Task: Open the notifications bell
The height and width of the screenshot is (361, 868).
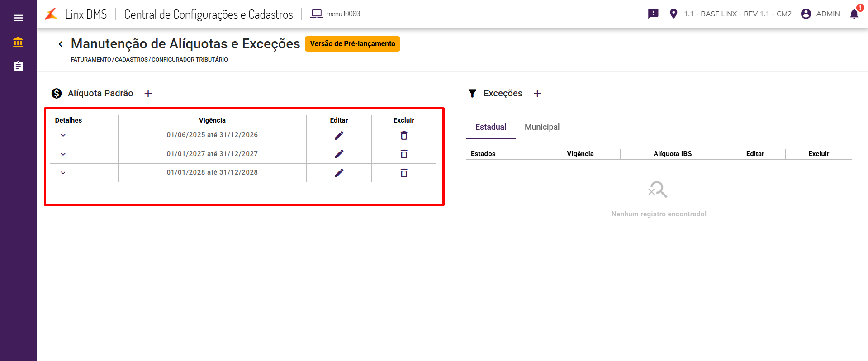Action: (854, 14)
